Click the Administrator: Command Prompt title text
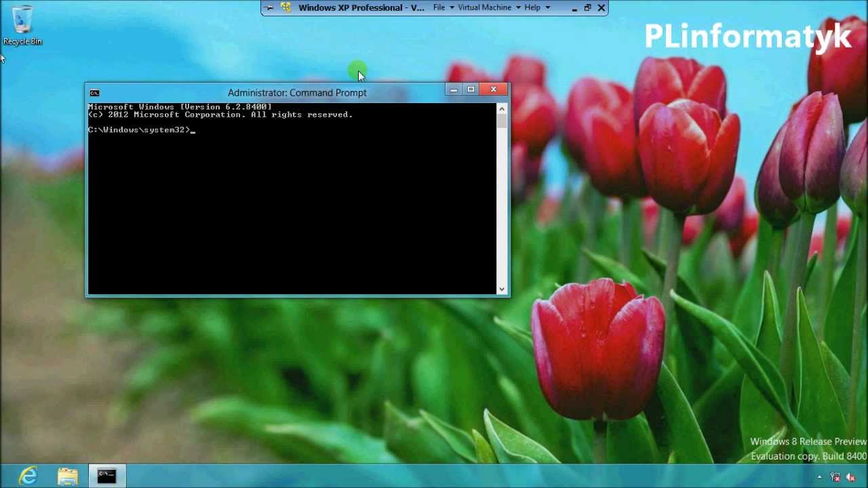The width and height of the screenshot is (868, 488). (297, 93)
